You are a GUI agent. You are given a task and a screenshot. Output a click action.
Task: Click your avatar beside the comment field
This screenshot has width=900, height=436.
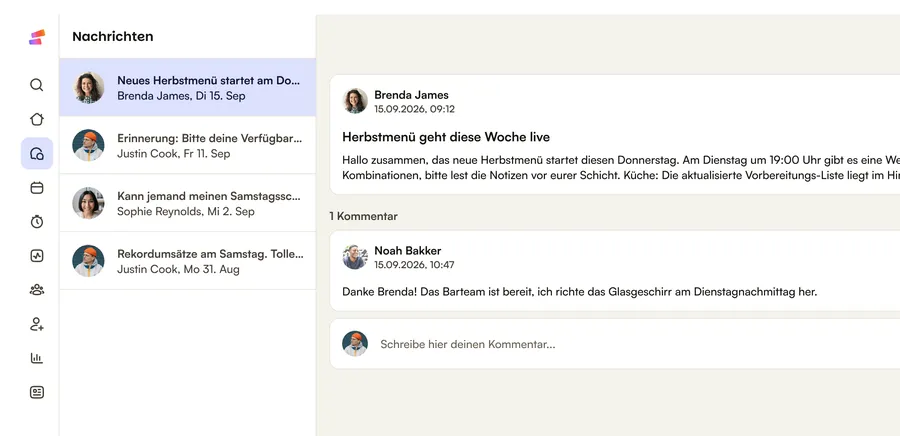click(x=355, y=344)
